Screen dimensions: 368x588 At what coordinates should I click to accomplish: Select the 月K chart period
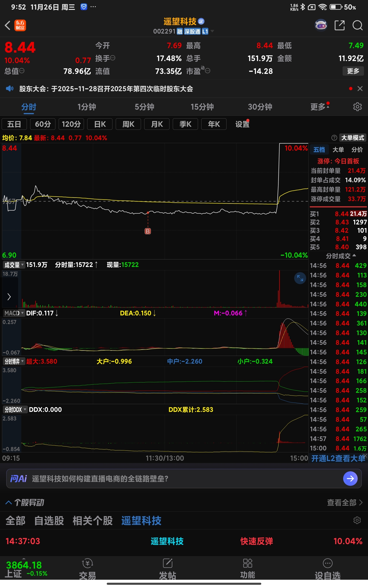(157, 124)
